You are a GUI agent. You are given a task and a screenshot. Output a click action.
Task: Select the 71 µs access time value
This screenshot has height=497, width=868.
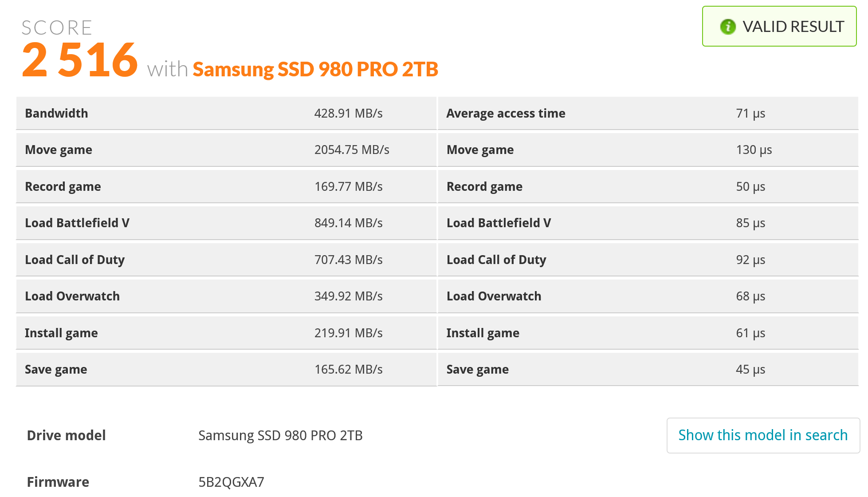point(750,113)
